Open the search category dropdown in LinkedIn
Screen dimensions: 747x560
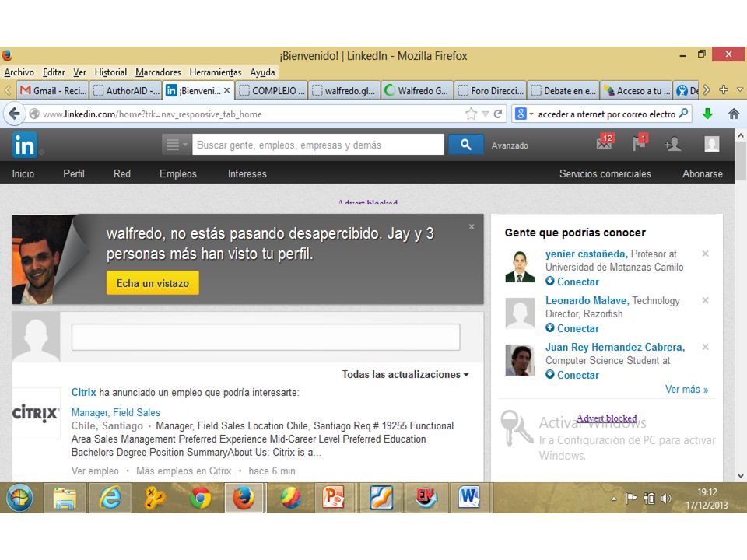click(177, 145)
